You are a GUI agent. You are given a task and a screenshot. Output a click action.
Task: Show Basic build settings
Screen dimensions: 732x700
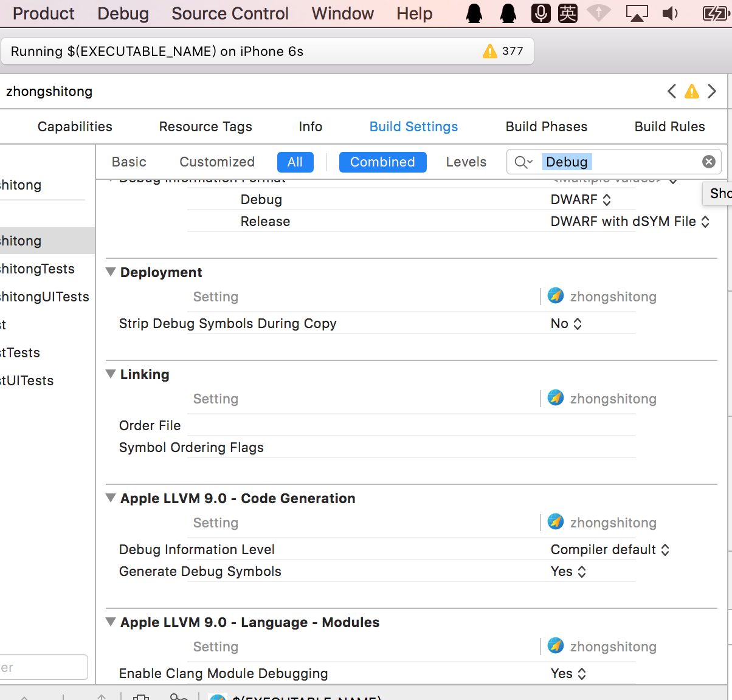129,162
